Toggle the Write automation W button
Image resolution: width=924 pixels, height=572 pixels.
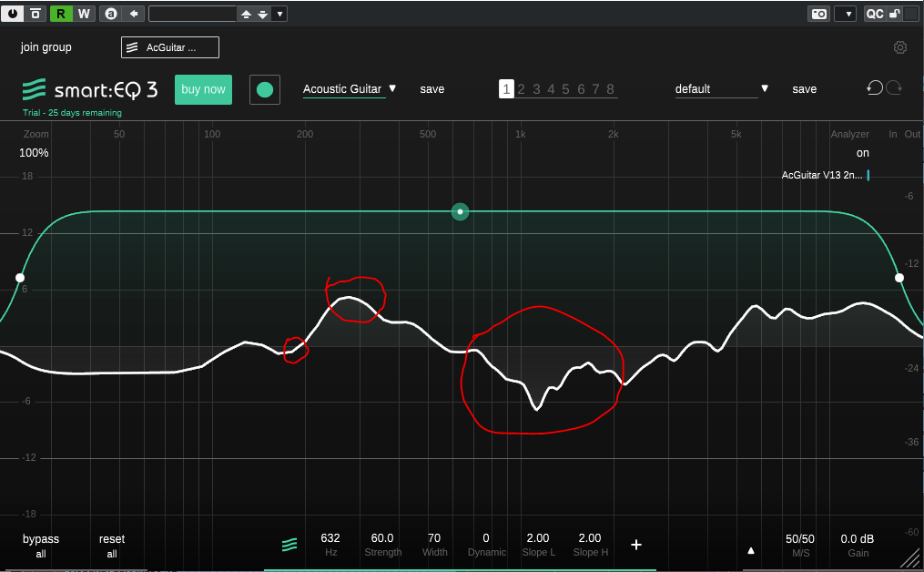84,13
